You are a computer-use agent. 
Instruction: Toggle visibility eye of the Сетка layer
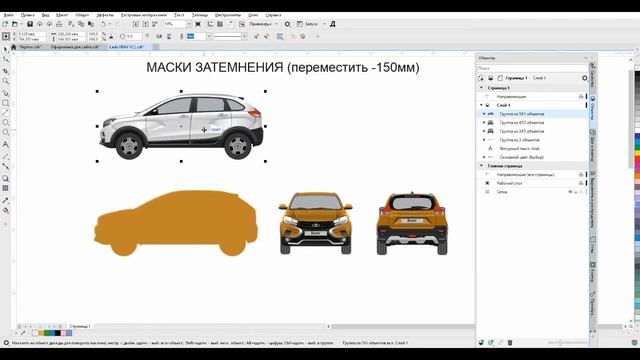(571, 191)
